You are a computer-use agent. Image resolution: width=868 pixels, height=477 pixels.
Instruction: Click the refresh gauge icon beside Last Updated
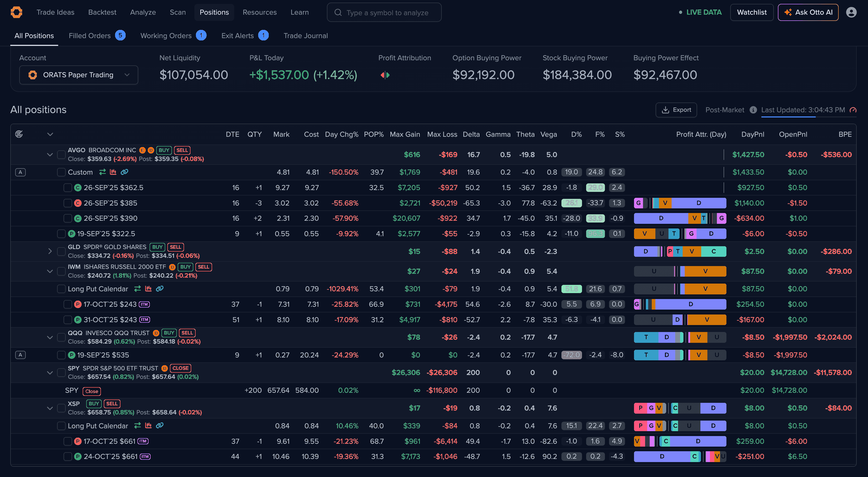(853, 110)
